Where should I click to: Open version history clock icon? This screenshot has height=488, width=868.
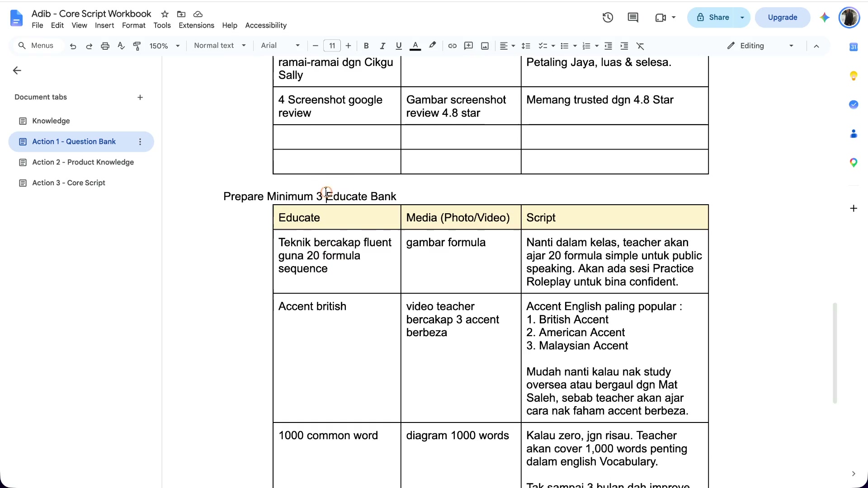(608, 18)
